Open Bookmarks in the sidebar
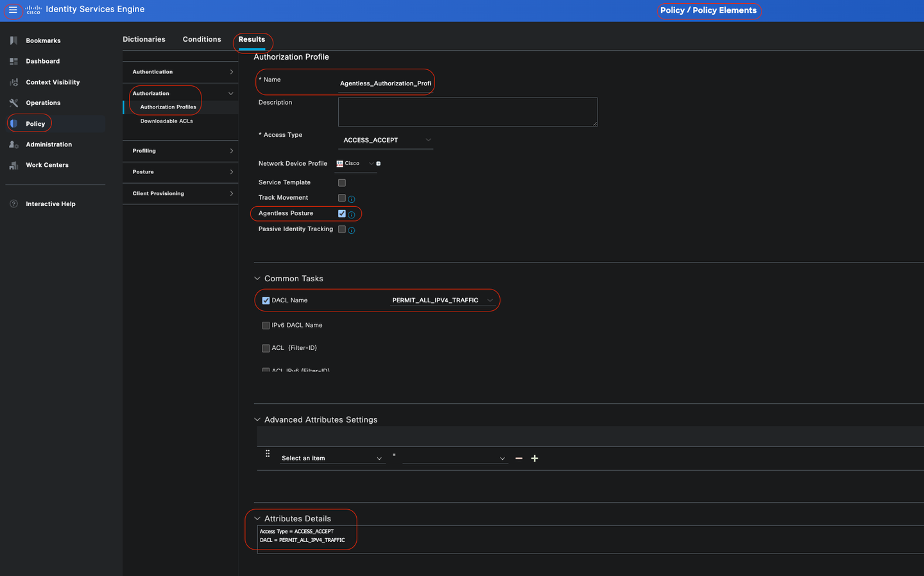Screen dimensions: 924x576 coord(43,40)
